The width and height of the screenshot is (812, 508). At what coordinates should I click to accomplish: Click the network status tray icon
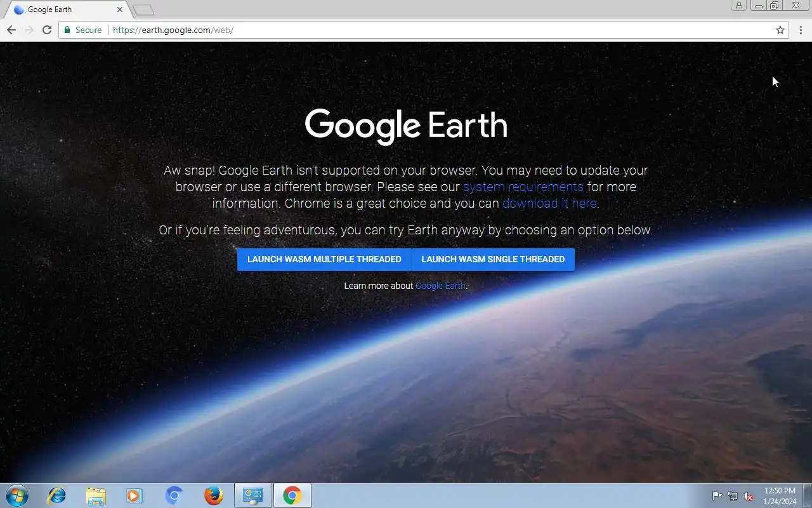(x=733, y=496)
